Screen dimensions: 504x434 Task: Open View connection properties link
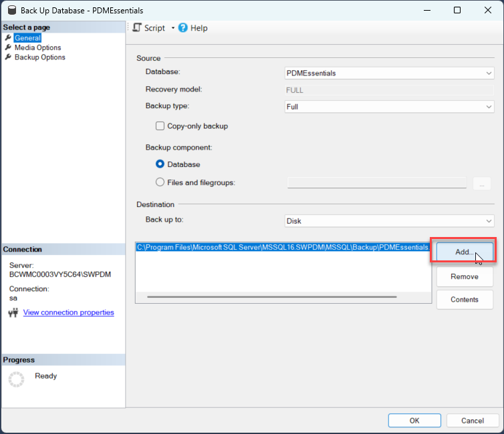click(x=68, y=312)
